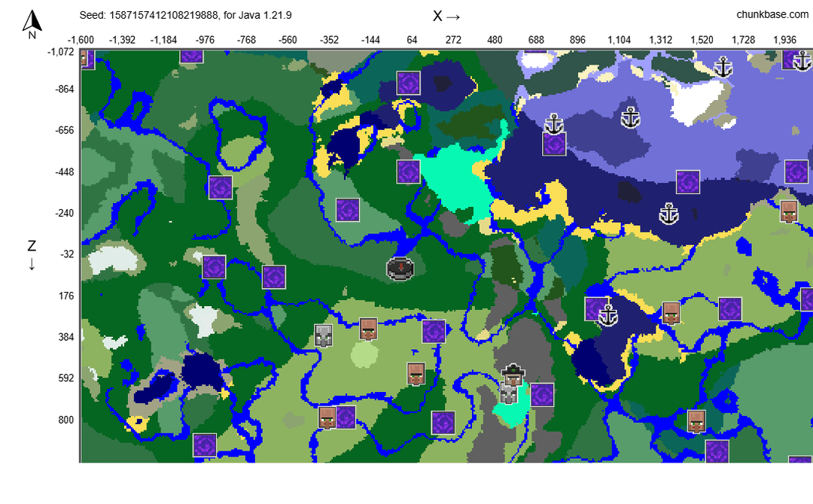
Task: Click the Z axis direction label
Action: click(x=32, y=254)
